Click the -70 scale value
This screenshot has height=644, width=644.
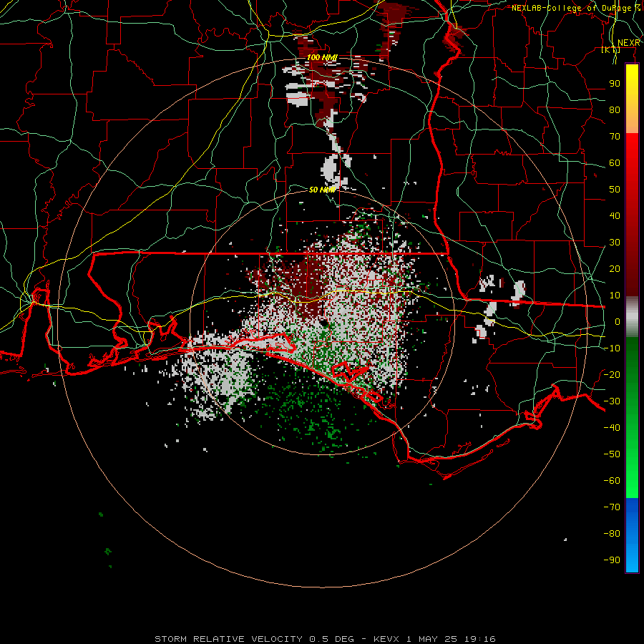pyautogui.click(x=612, y=507)
